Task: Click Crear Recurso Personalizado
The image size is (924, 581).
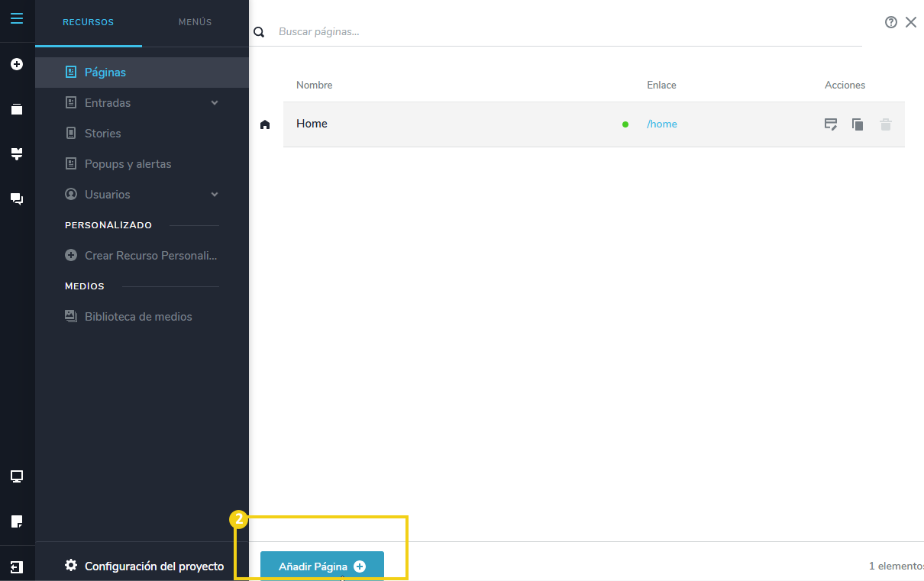Action: [x=142, y=256]
